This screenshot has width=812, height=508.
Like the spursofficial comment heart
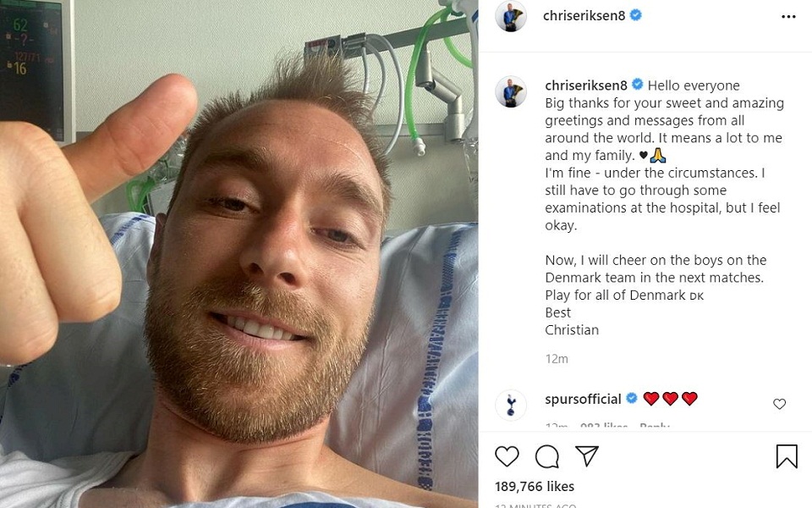[x=779, y=404]
